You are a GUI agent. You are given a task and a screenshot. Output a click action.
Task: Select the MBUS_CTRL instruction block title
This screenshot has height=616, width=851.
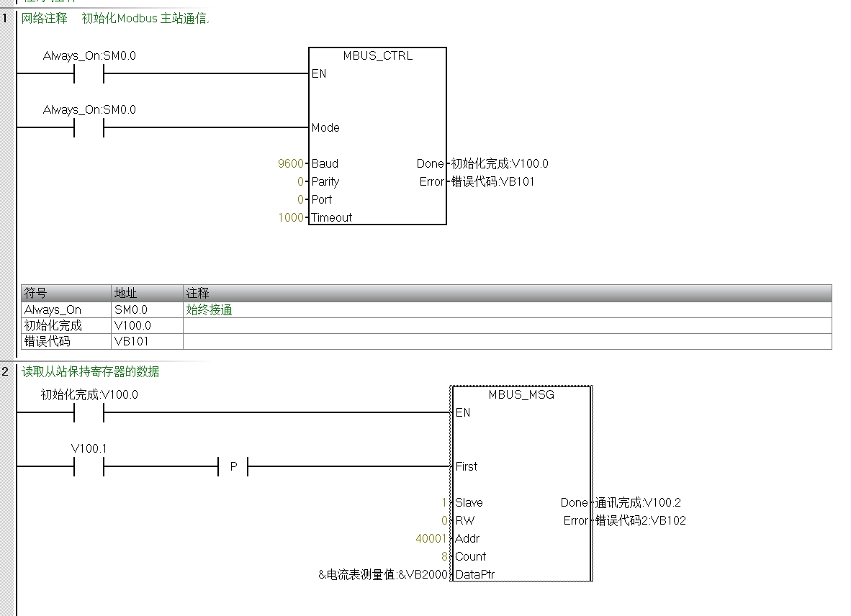coord(377,56)
